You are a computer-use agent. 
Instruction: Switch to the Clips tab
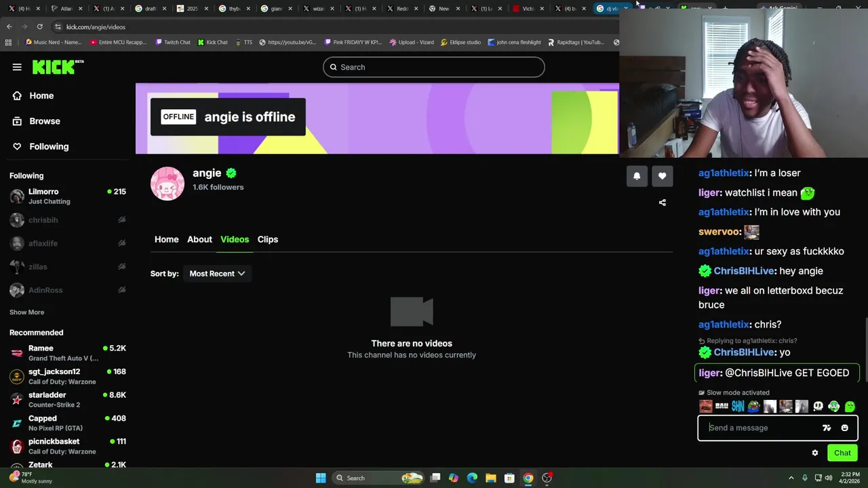coord(268,239)
